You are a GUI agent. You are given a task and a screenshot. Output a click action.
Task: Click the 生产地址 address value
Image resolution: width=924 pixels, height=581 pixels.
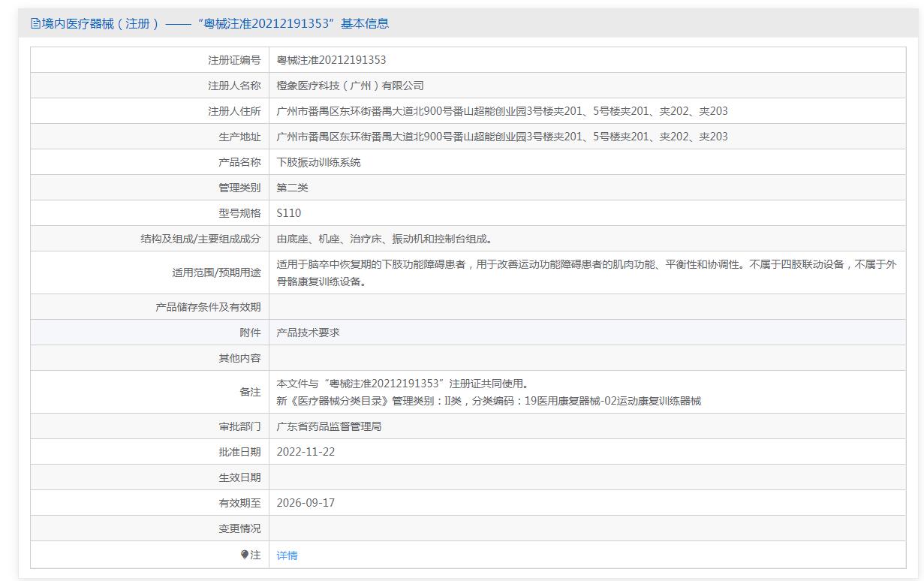[501, 137]
